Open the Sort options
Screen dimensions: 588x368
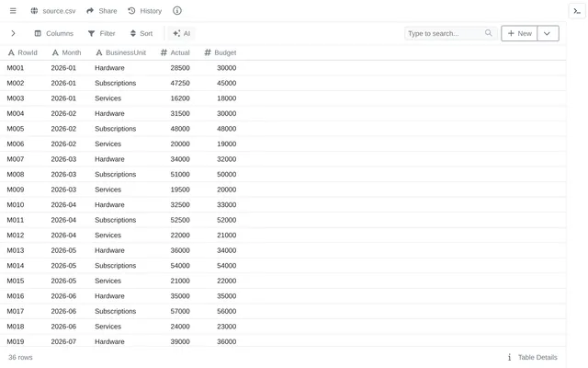coord(141,33)
